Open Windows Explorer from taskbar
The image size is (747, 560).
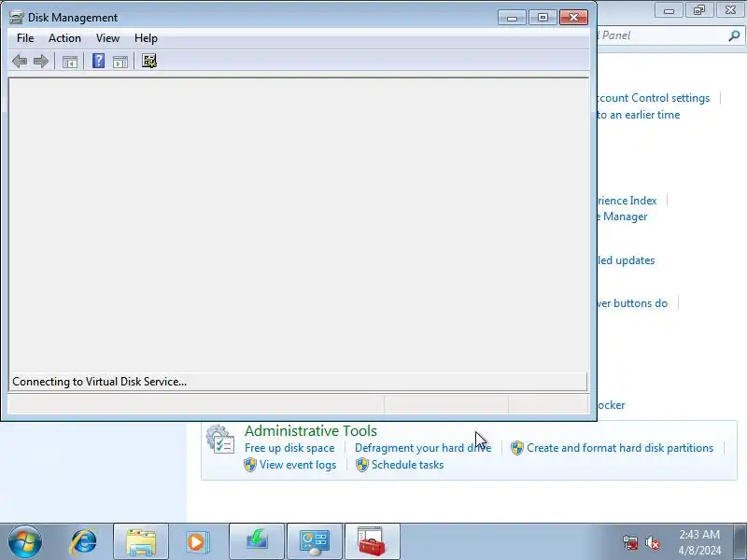click(141, 542)
